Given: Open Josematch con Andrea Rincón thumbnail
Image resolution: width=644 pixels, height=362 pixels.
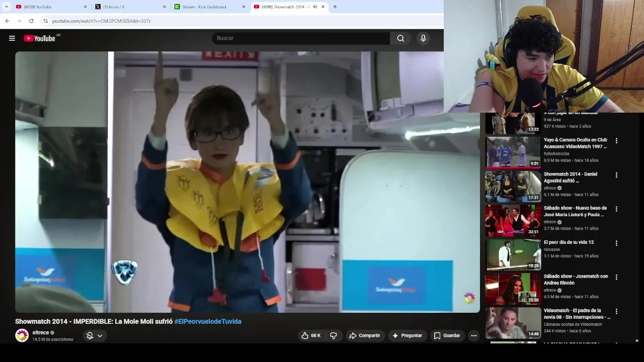Looking at the screenshot, I should [513, 289].
